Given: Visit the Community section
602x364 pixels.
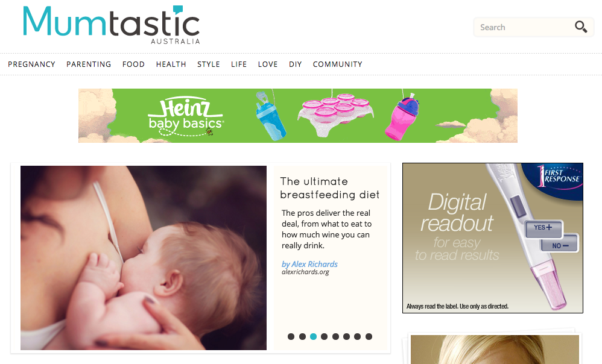Looking at the screenshot, I should pyautogui.click(x=337, y=64).
